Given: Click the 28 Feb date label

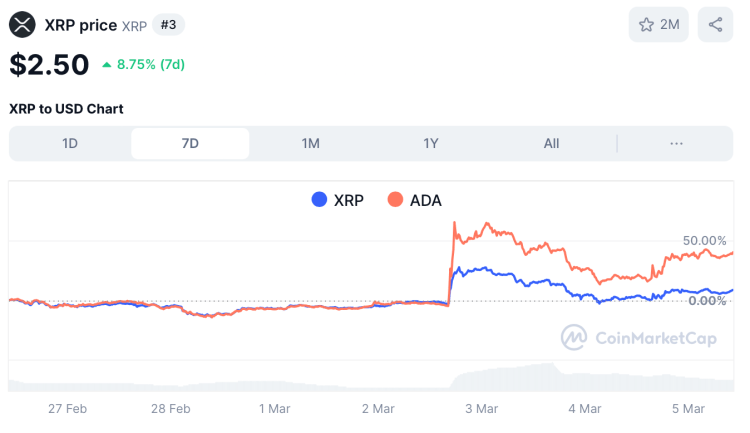Looking at the screenshot, I should [x=171, y=408].
